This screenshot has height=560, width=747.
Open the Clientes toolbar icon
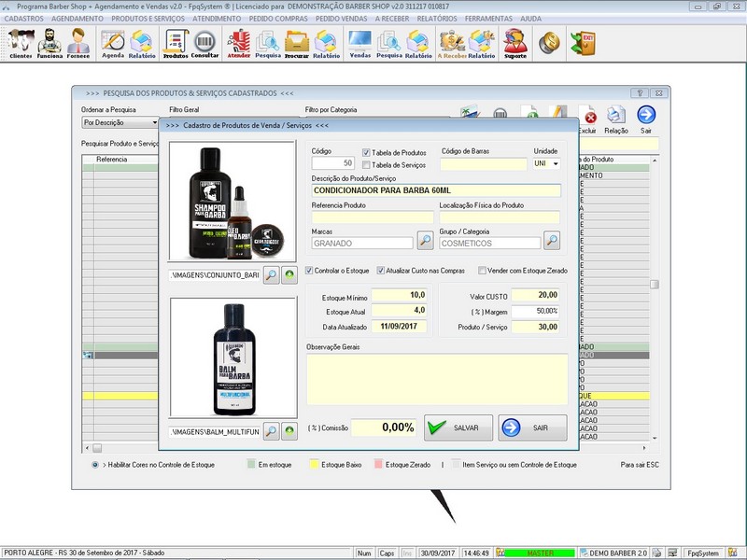(x=21, y=43)
